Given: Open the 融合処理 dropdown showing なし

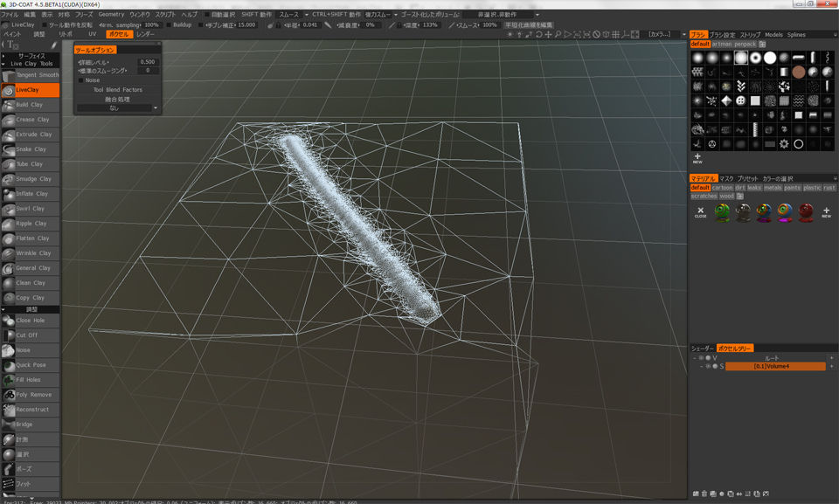Looking at the screenshot, I should coord(118,108).
